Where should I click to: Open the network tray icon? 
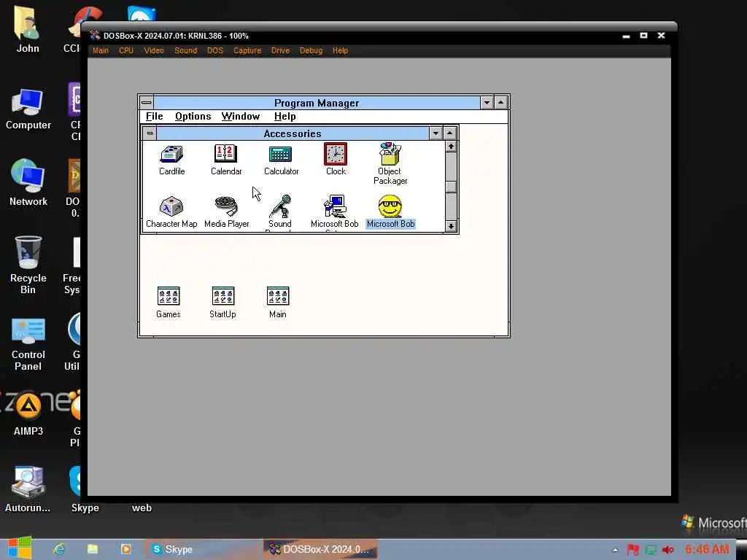tap(651, 550)
